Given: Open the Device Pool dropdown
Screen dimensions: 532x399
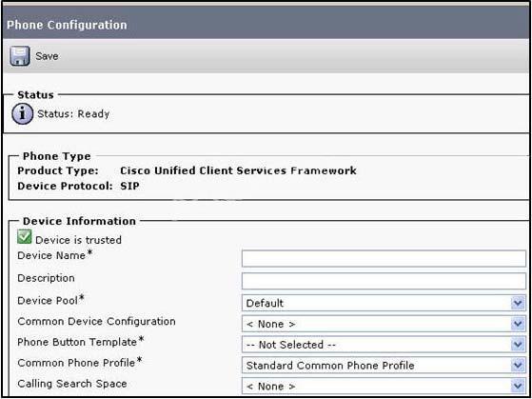Looking at the screenshot, I should (x=384, y=303).
